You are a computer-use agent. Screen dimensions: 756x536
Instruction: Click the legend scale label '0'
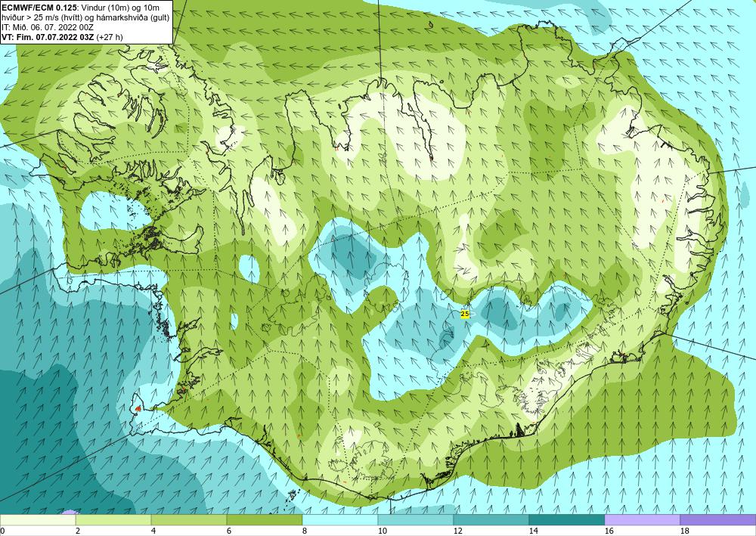2,531
